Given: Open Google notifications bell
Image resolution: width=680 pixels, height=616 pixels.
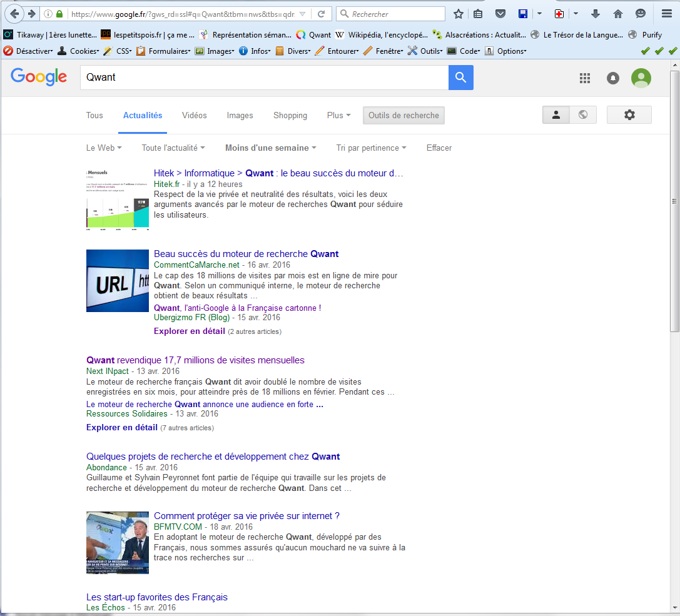Looking at the screenshot, I should [613, 78].
